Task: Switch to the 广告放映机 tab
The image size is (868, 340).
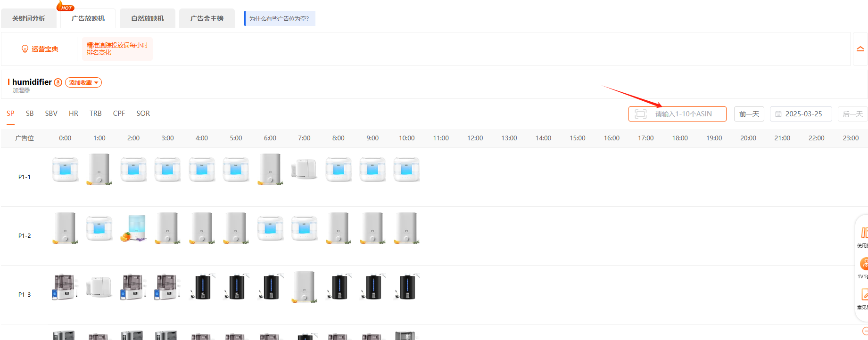Action: tap(88, 18)
